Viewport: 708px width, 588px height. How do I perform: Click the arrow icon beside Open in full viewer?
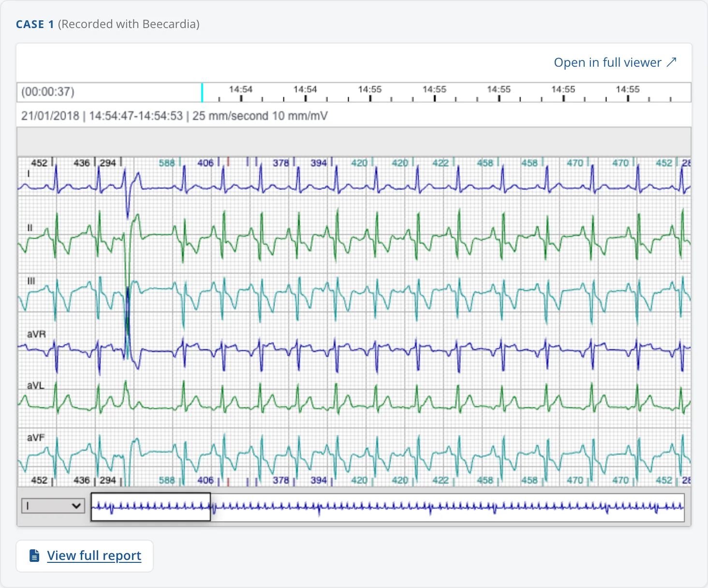click(x=671, y=62)
